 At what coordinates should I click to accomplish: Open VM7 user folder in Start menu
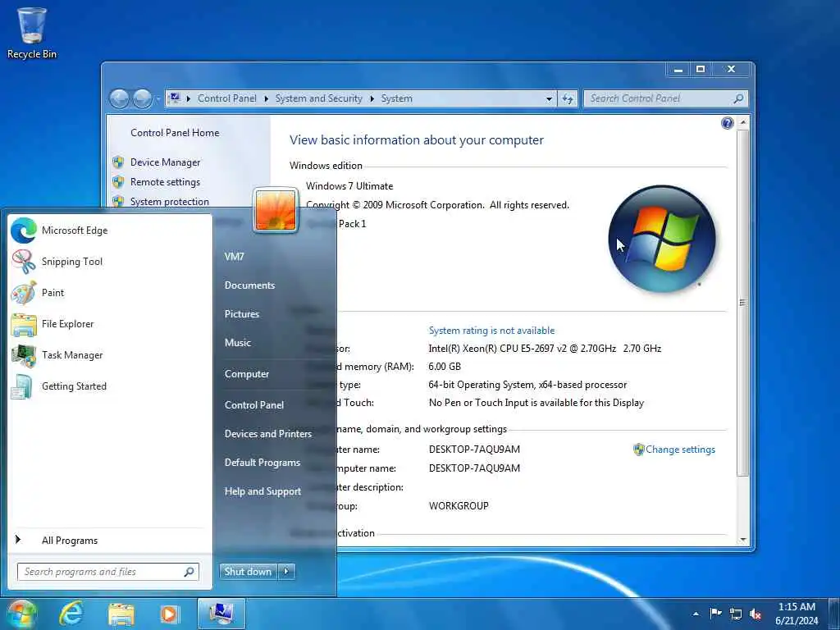(x=234, y=257)
